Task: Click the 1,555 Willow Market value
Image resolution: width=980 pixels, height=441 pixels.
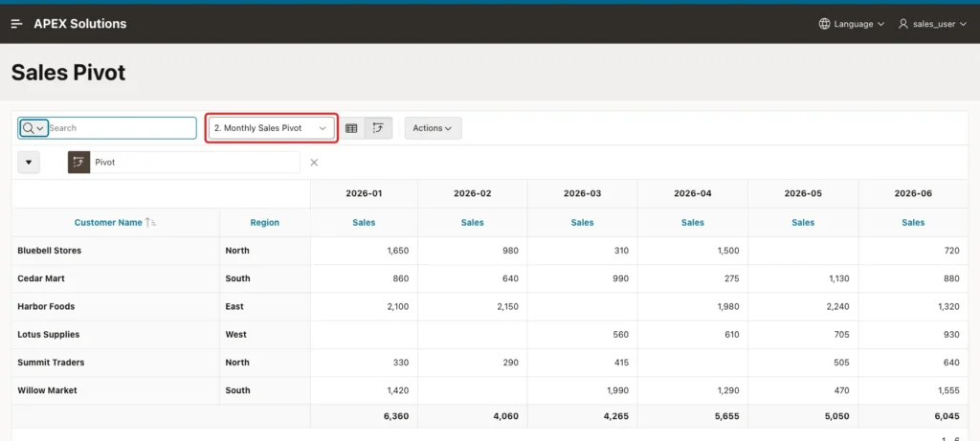Action: (x=948, y=390)
